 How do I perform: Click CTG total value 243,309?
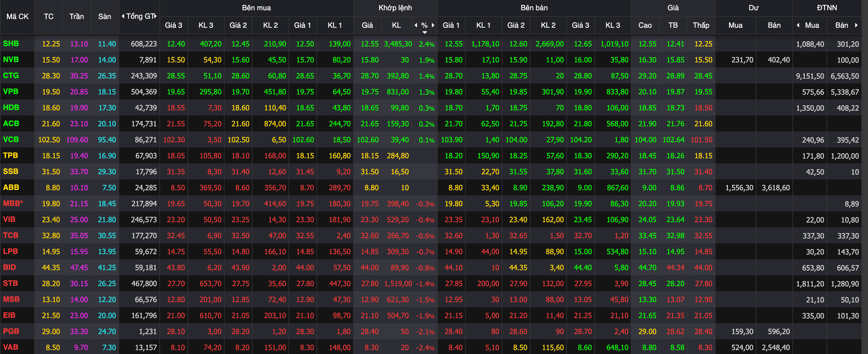click(143, 76)
